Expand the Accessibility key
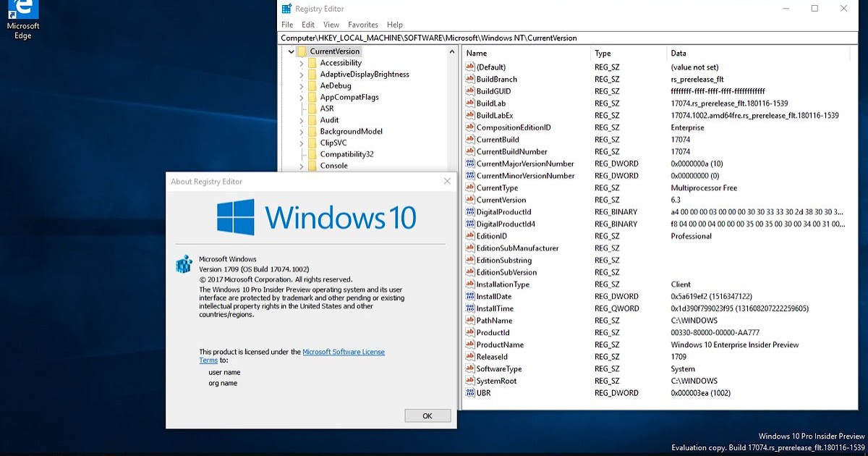 click(303, 62)
